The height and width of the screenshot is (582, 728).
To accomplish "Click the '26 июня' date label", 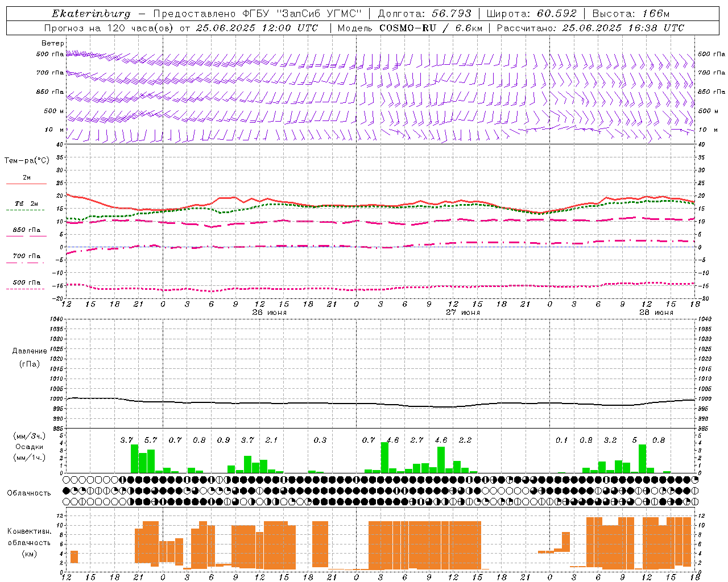I will click(x=270, y=313).
